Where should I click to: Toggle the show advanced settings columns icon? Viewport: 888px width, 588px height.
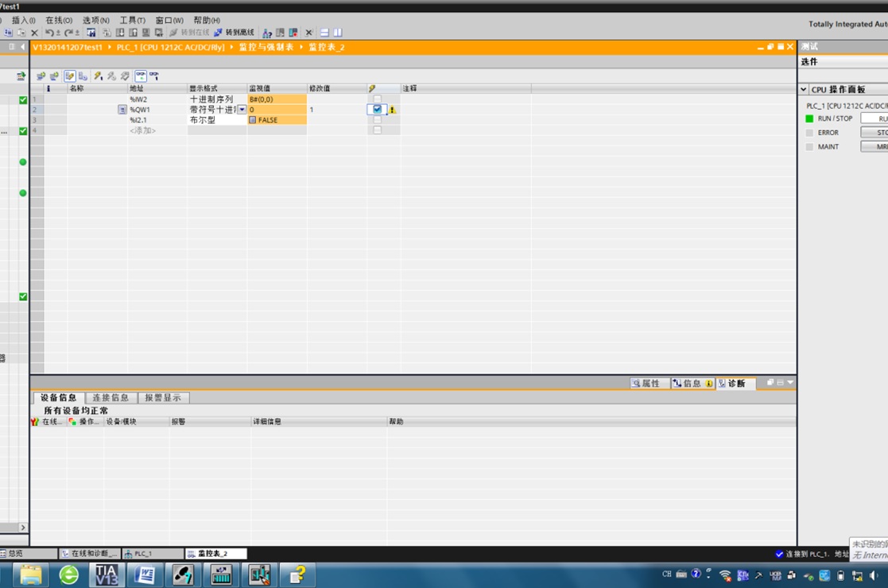tap(83, 75)
